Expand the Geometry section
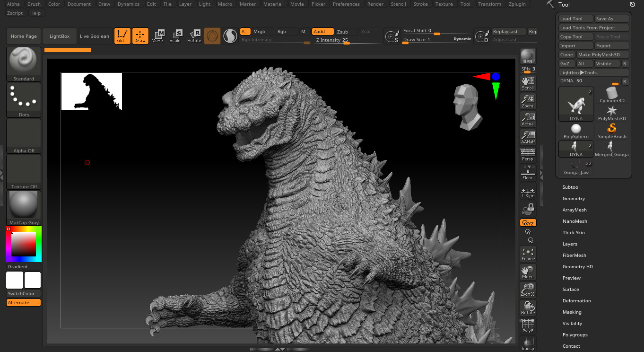644x352 pixels. [x=574, y=199]
